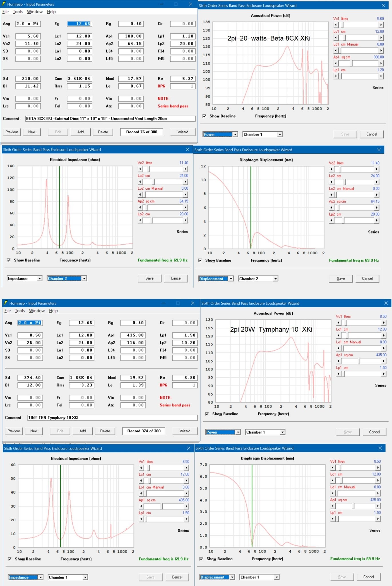392x586 pixels.
Task: Open Power dropdown in Beta 8CX power wizard
Action: [236, 134]
